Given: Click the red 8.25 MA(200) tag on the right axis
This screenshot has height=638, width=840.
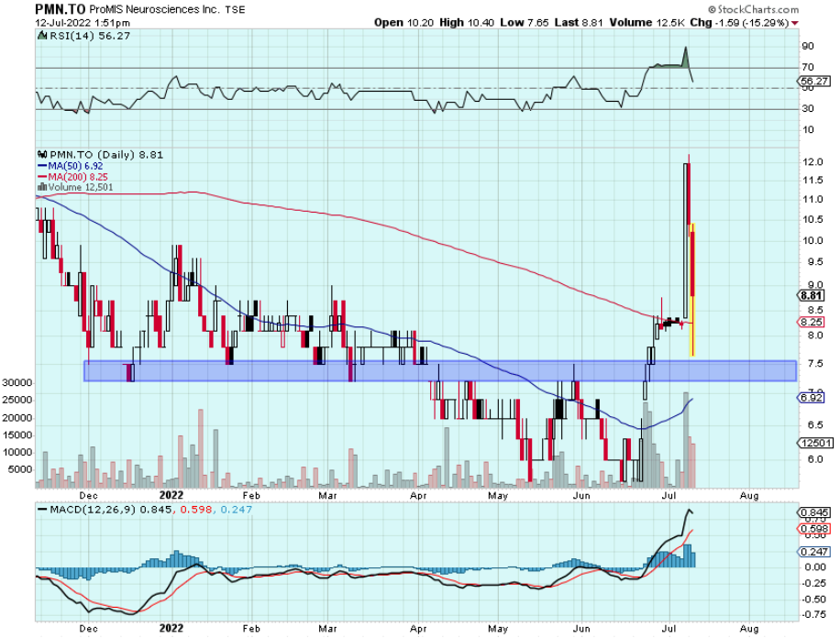Looking at the screenshot, I should [812, 322].
